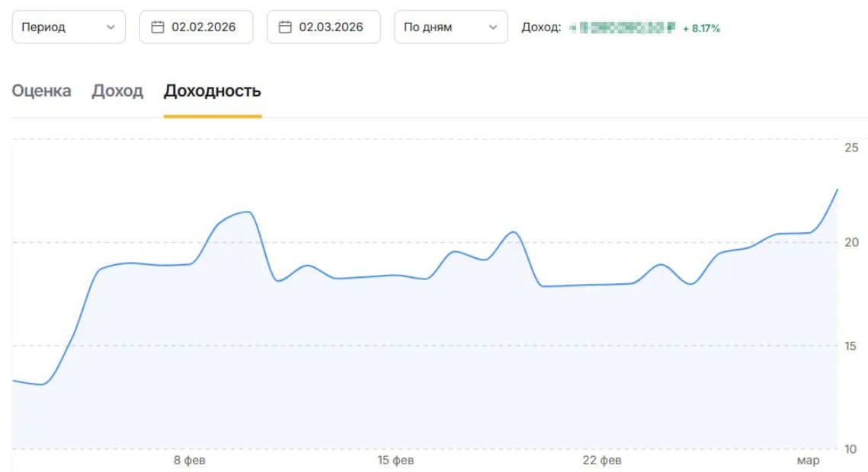Click the 15 фев label on x-axis

click(396, 461)
